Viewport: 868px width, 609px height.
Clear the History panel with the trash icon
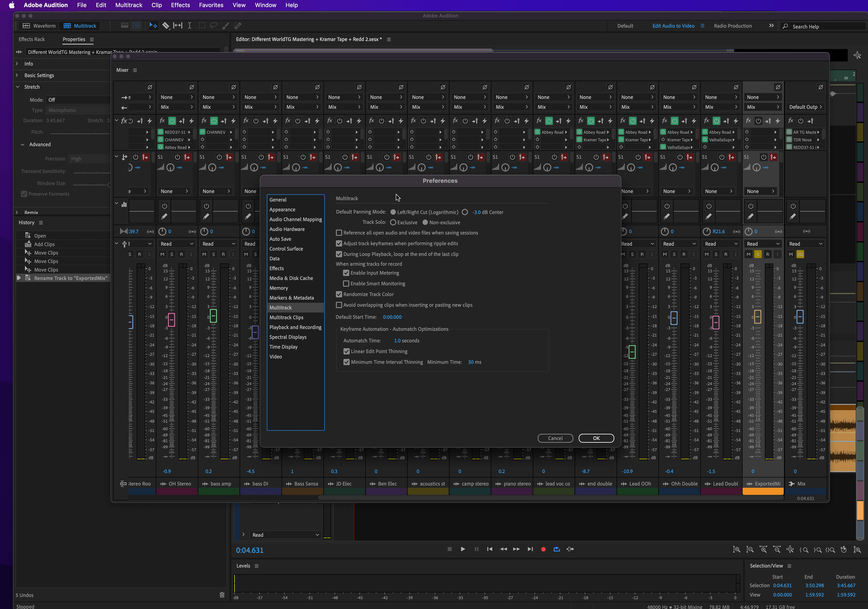point(222,595)
